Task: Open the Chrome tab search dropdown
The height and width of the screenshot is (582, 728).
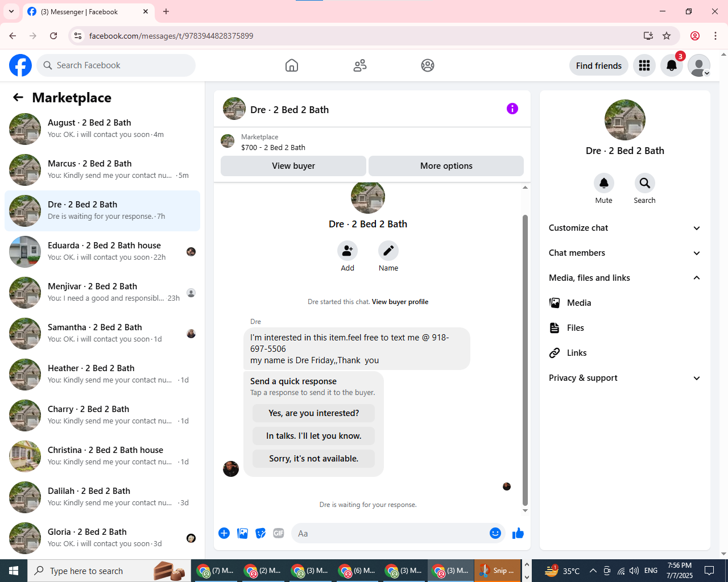Action: [11, 11]
